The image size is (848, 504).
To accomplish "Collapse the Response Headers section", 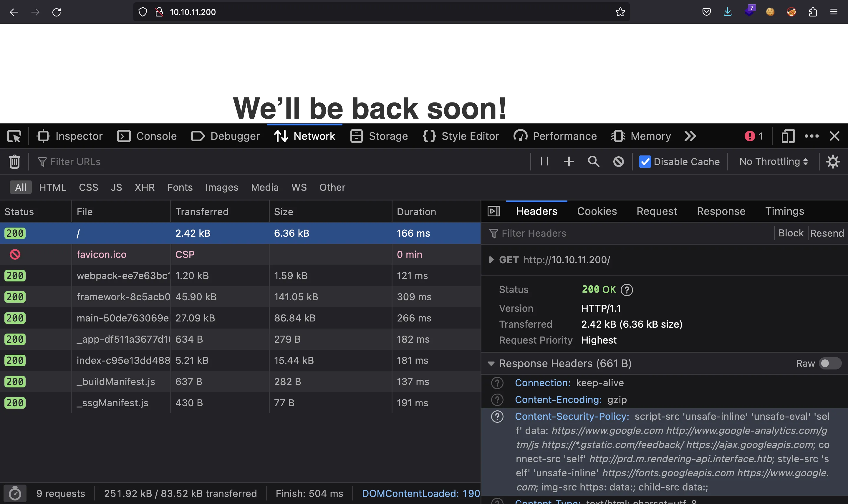I will [x=491, y=363].
